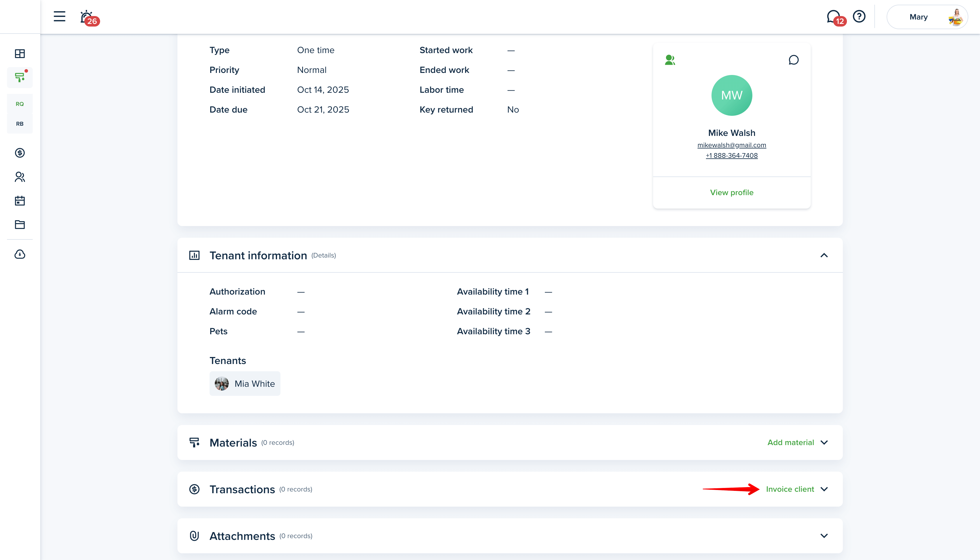The image size is (980, 560).
Task: Open the Mia White tenant chip
Action: coord(245,384)
